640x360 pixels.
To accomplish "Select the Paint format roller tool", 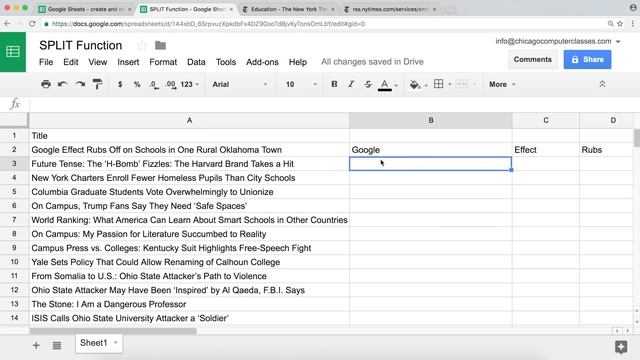I will (x=97, y=84).
